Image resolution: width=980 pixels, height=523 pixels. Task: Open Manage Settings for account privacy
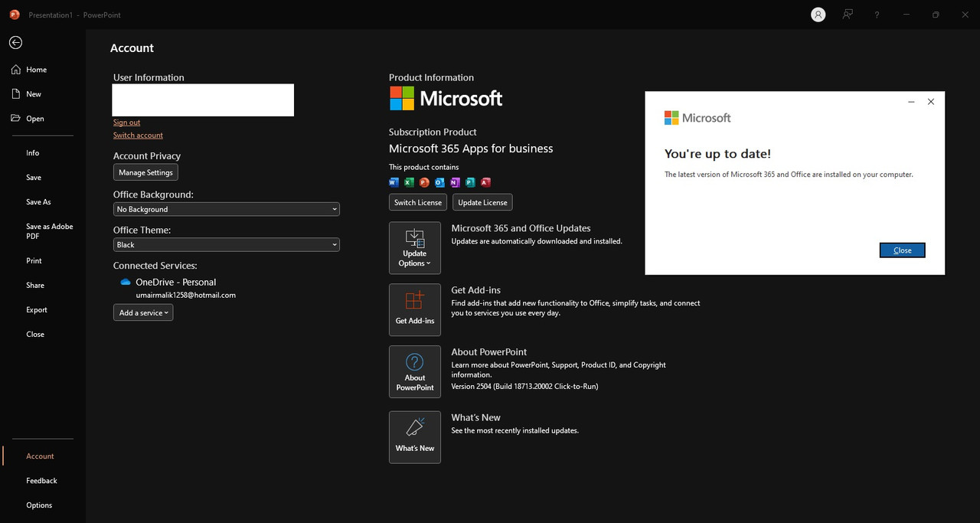(x=145, y=173)
